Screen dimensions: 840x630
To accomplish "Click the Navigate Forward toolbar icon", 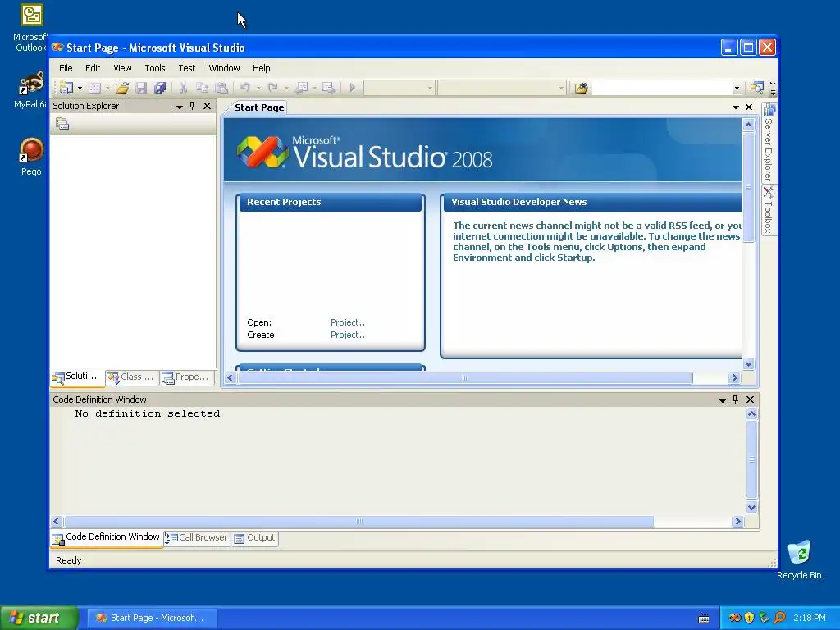I will [x=328, y=88].
